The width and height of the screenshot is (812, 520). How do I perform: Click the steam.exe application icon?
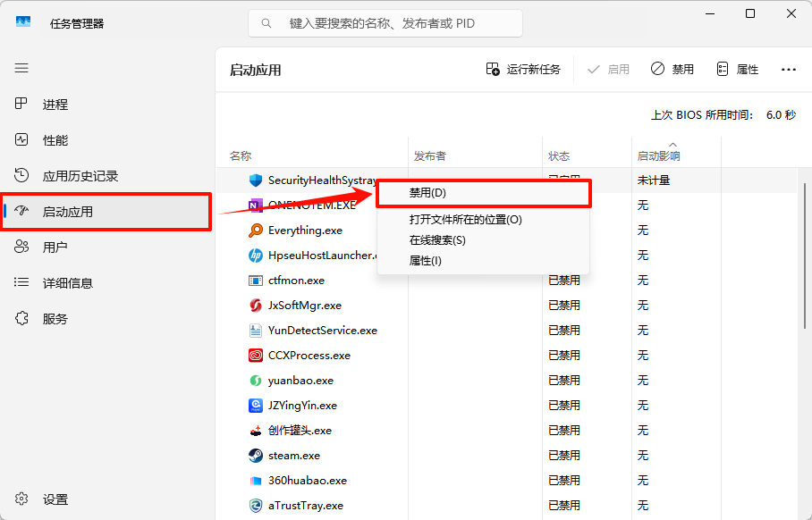click(x=254, y=456)
